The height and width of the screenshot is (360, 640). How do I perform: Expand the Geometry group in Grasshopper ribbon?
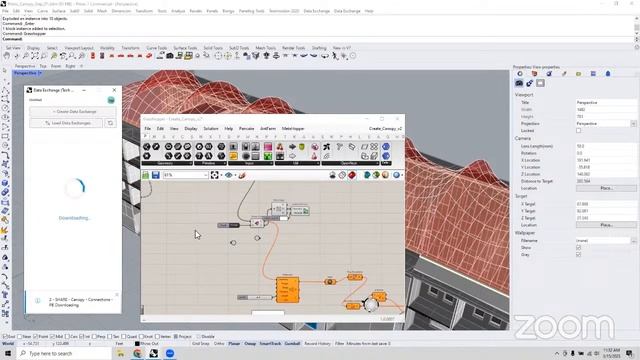pyautogui.click(x=167, y=163)
